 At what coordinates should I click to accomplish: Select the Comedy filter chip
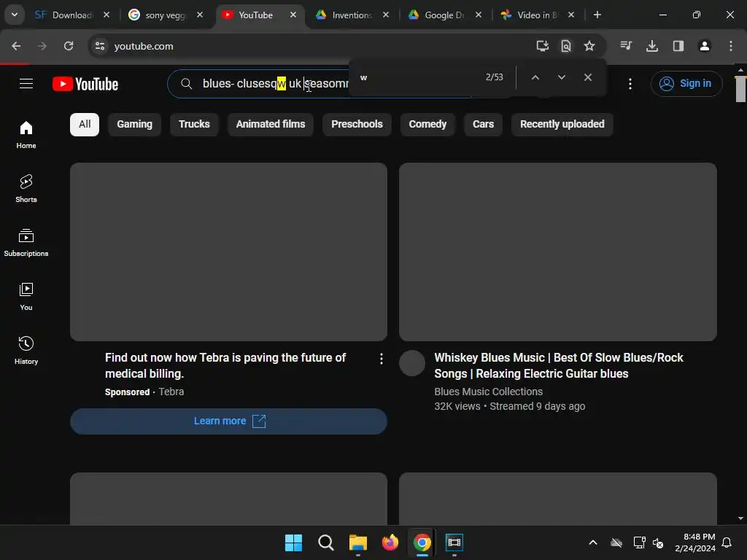coord(427,124)
